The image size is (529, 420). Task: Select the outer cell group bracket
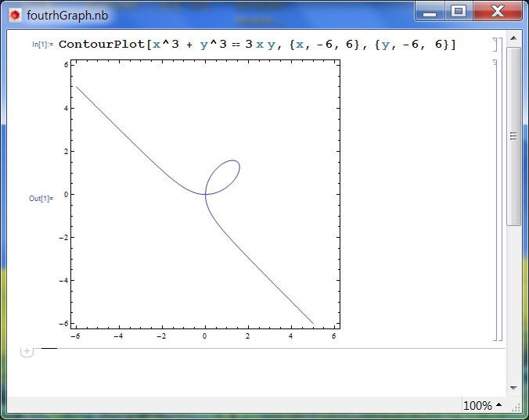(500, 189)
